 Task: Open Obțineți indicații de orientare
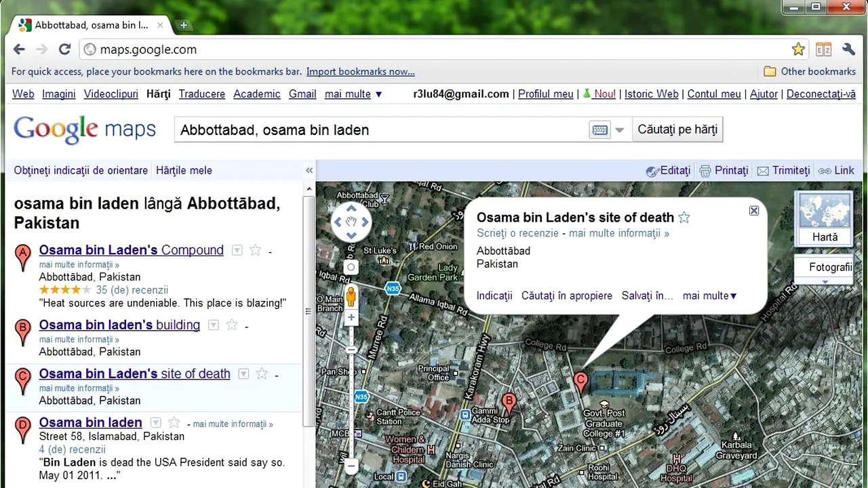[81, 171]
